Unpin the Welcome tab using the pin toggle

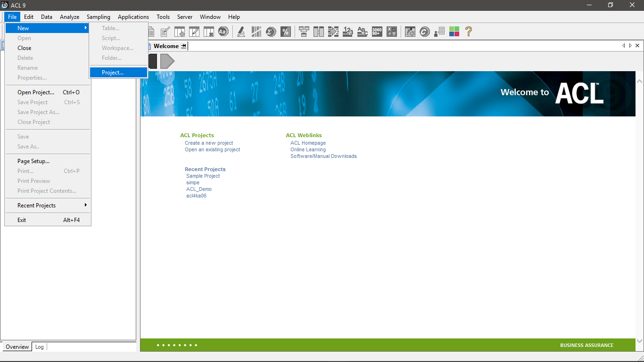pyautogui.click(x=183, y=46)
